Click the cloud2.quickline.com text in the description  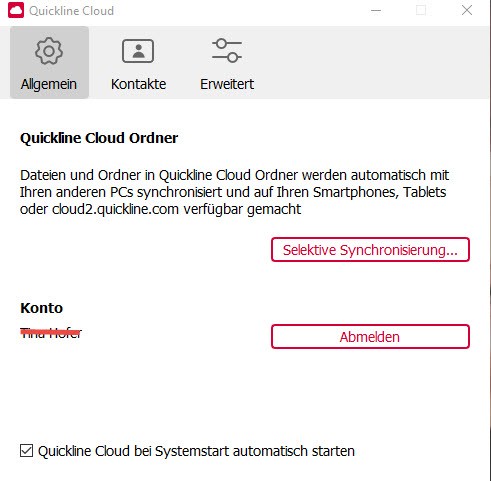click(115, 209)
